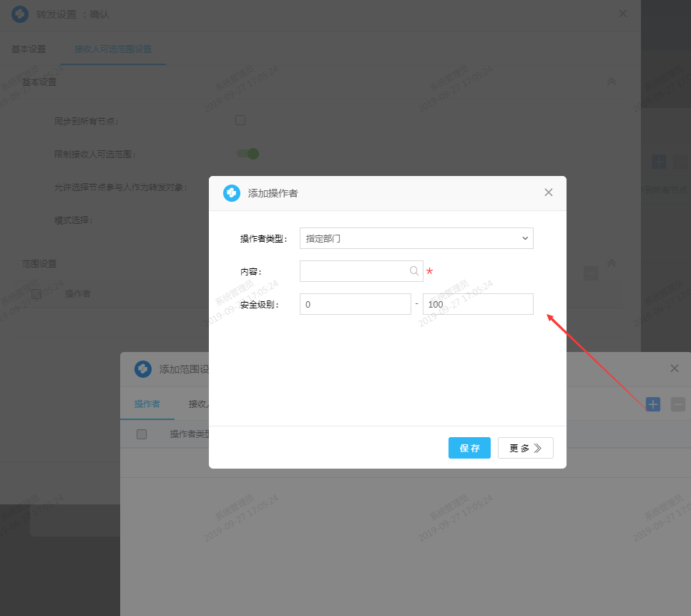
Task: Toggle the 限制接收人可选范围 switch
Action: [x=248, y=153]
